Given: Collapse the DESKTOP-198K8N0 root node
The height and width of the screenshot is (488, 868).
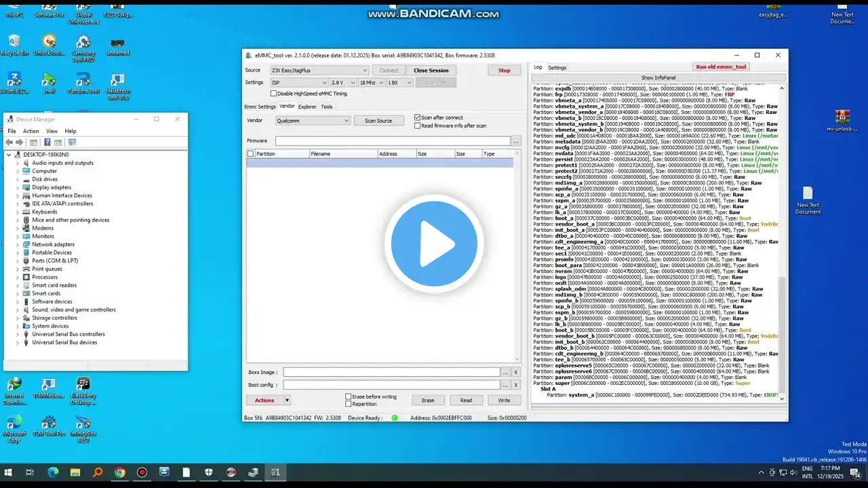Looking at the screenshot, I should pos(9,155).
